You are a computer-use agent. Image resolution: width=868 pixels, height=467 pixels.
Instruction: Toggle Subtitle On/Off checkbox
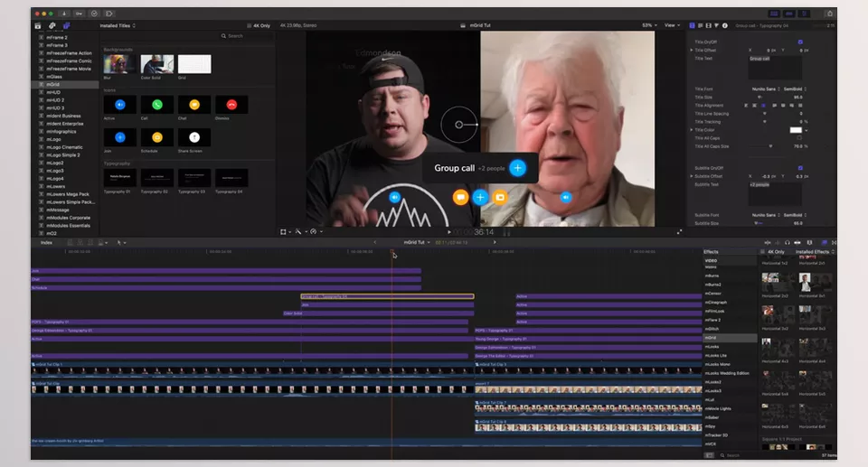(800, 168)
